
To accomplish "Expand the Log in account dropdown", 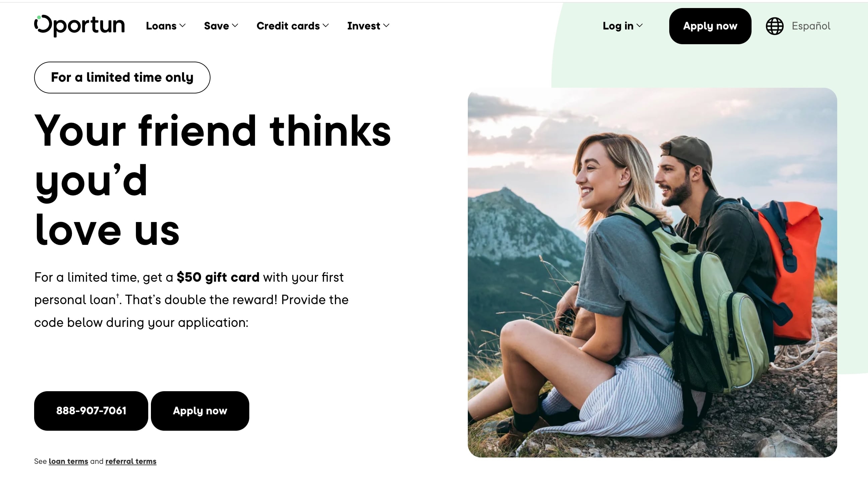I will click(x=622, y=26).
